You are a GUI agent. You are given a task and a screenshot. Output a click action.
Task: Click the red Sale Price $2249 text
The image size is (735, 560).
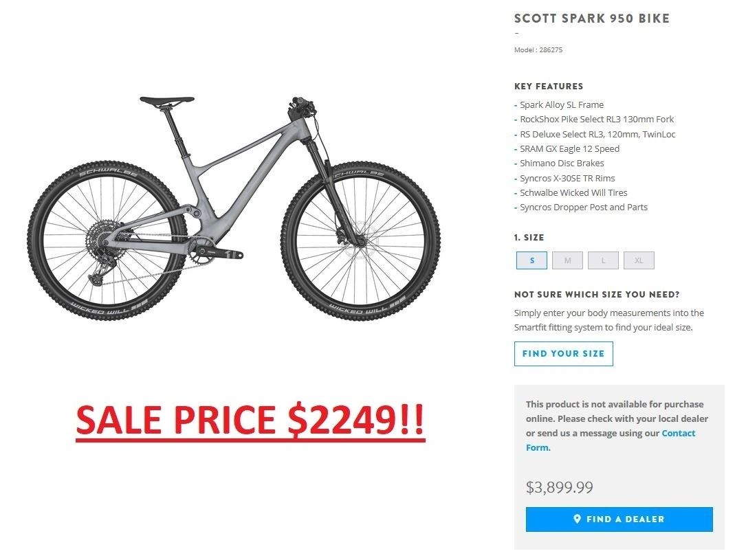tap(250, 419)
